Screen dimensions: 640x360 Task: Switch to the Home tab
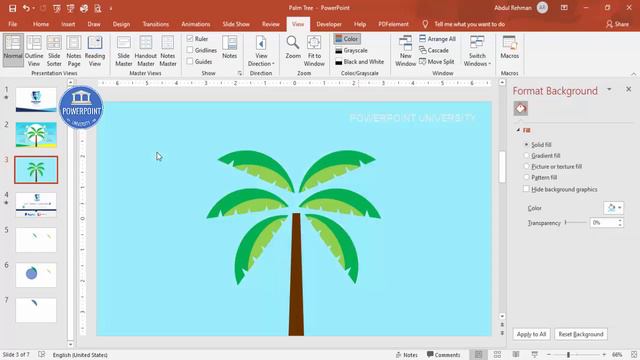(x=41, y=24)
